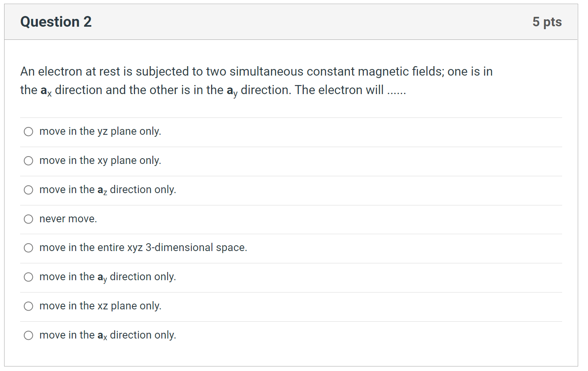Click the '5 pts' points label
The width and height of the screenshot is (588, 371).
coord(547,22)
